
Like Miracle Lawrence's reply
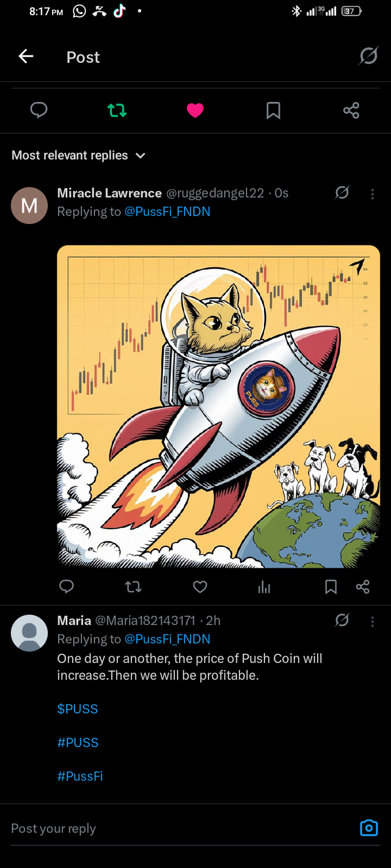(x=200, y=587)
